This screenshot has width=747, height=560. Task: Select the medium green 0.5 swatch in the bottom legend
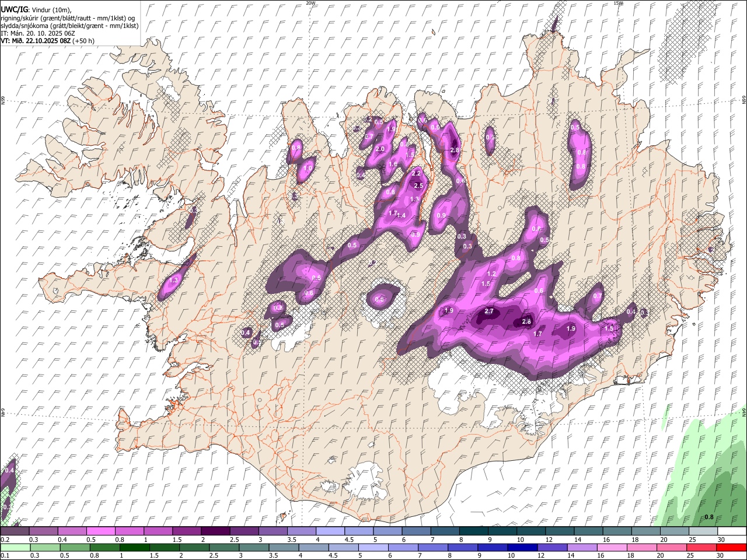click(x=75, y=547)
